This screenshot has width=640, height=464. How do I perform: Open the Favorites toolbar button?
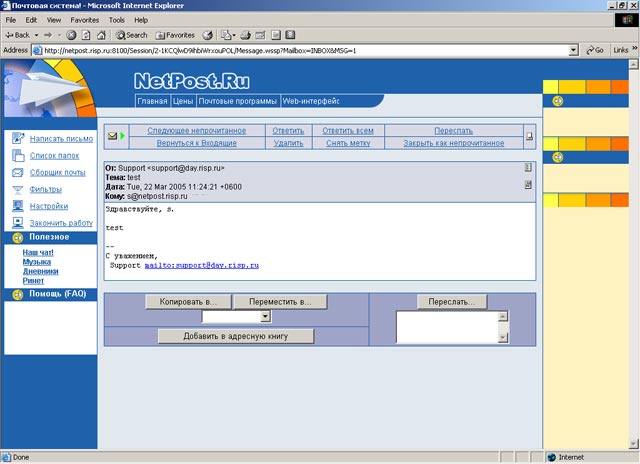pyautogui.click(x=175, y=35)
